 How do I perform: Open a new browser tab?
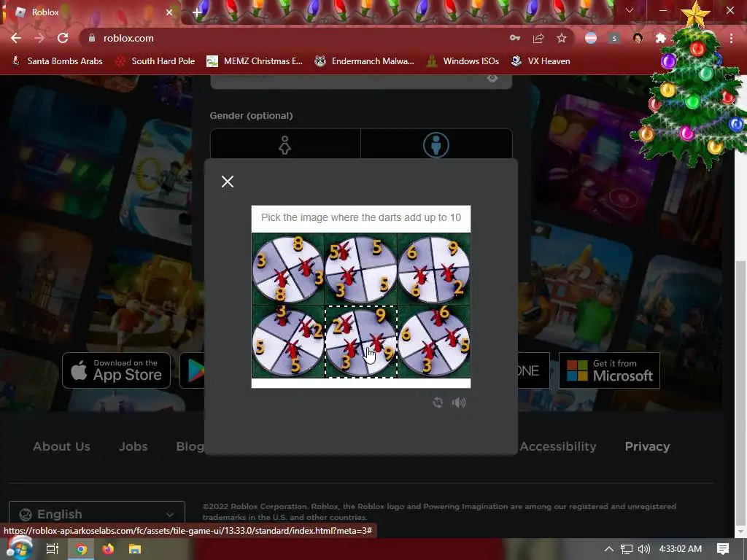197,12
